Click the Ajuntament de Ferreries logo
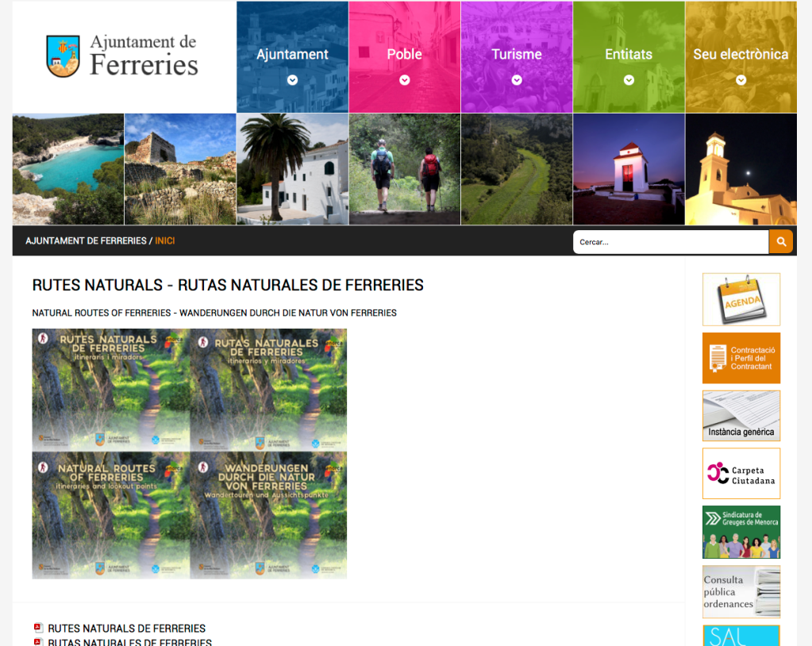Viewport: 812px width, 646px height. 123,56
